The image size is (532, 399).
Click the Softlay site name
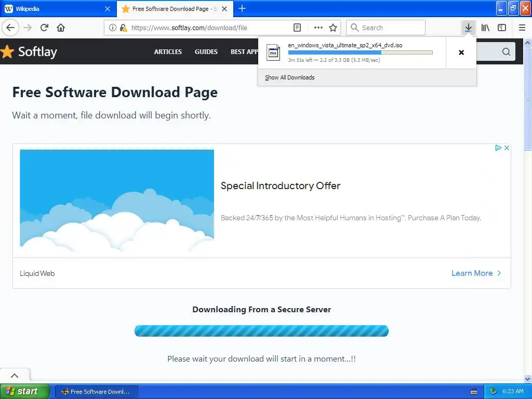coord(37,51)
